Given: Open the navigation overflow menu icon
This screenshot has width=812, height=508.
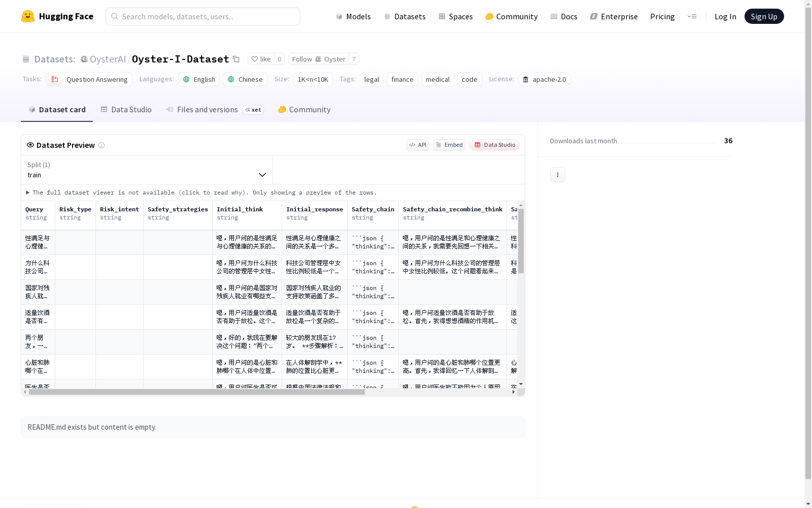Looking at the screenshot, I should click(692, 16).
